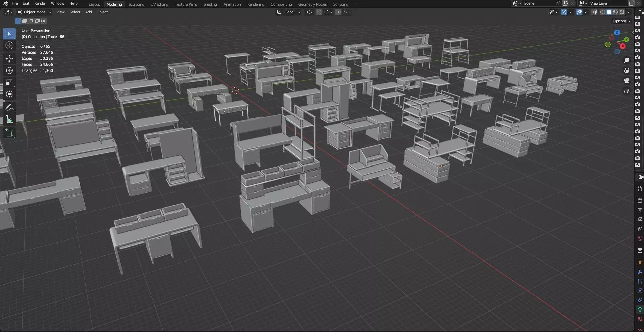
Task: Select the Rotate tool
Action: pos(9,70)
